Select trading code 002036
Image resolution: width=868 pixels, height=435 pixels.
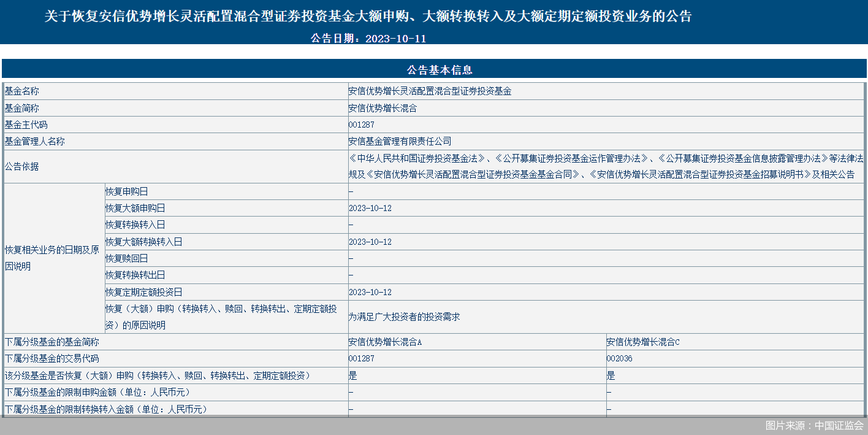(x=620, y=358)
